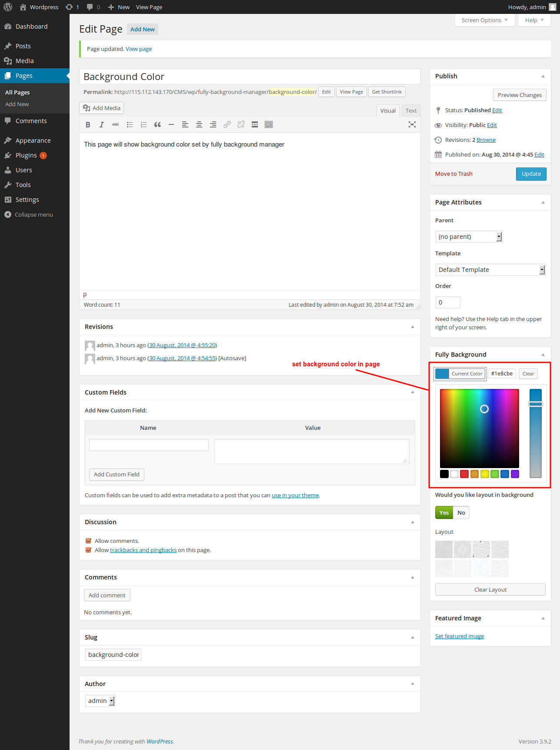Open Appearance in the sidebar menu
Screen dimensions: 560x750
(x=33, y=141)
